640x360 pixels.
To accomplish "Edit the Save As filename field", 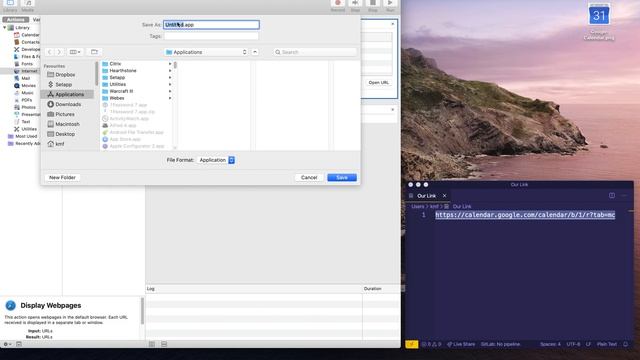I will [x=211, y=25].
